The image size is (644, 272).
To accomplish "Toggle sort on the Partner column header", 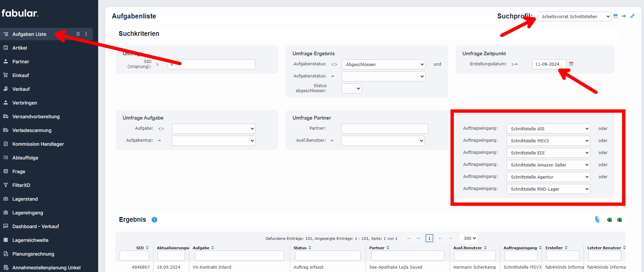I will coord(379,248).
